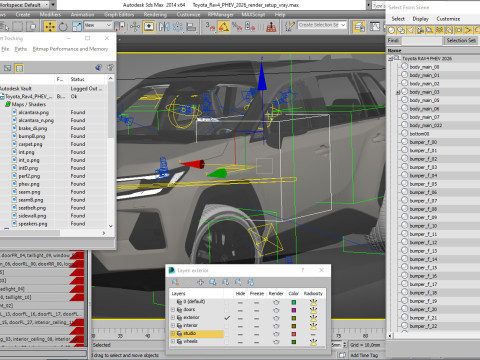Click the Selection Set button
480x360 pixels.
click(461, 40)
